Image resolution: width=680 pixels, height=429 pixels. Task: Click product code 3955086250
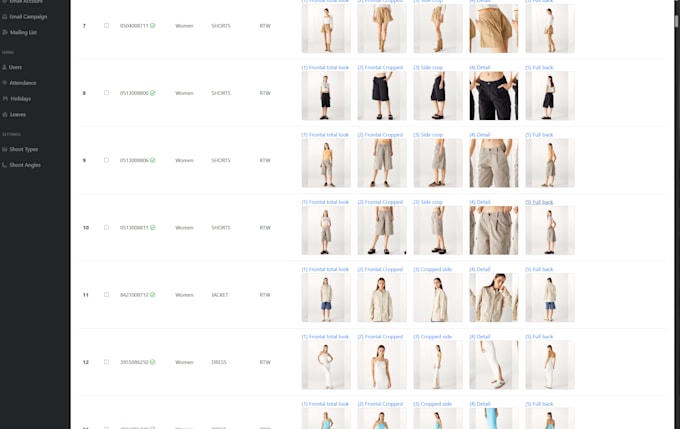point(134,362)
